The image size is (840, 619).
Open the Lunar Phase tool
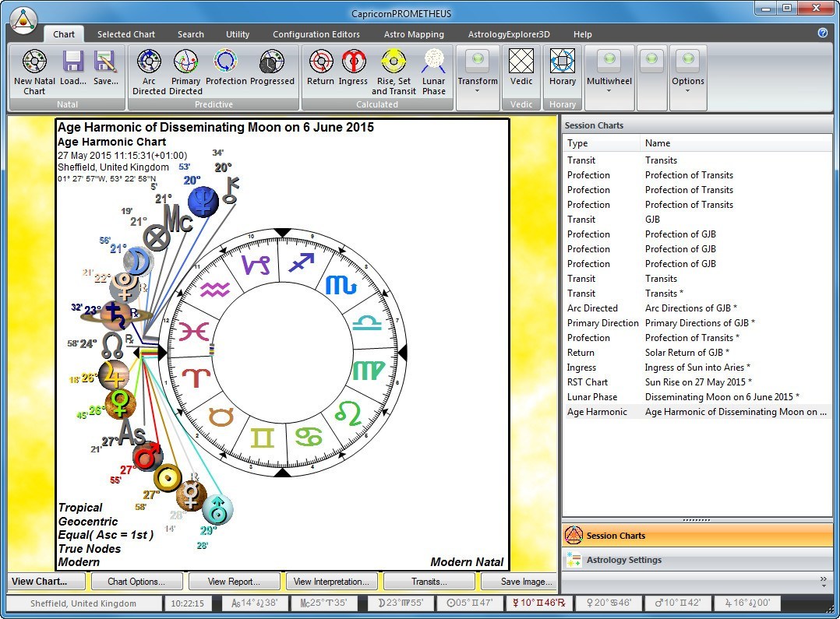[x=434, y=61]
